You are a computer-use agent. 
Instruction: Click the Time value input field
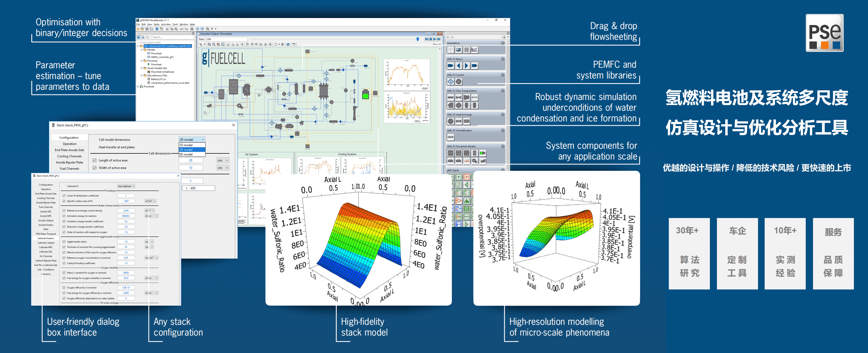pyautogui.click(x=226, y=39)
